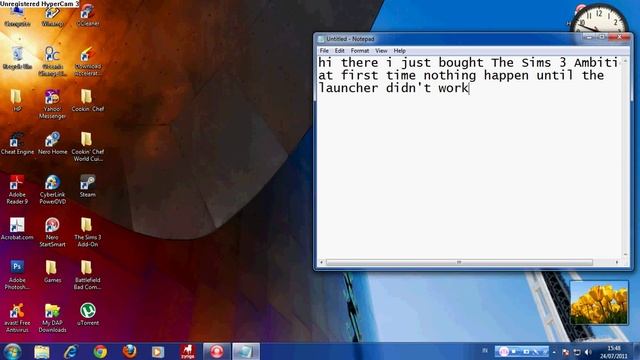The height and width of the screenshot is (360, 640).
Task: Click the horizontal scrollbar right arrow in Notepad
Action: (x=617, y=262)
